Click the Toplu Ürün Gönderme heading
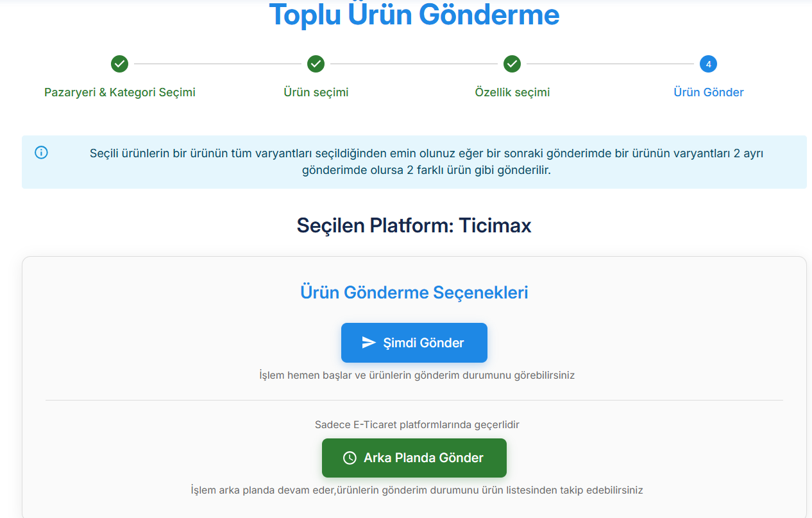 pyautogui.click(x=414, y=15)
